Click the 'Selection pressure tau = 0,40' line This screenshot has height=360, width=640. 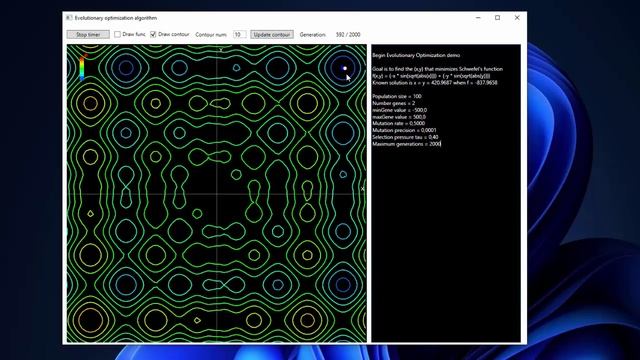405,137
